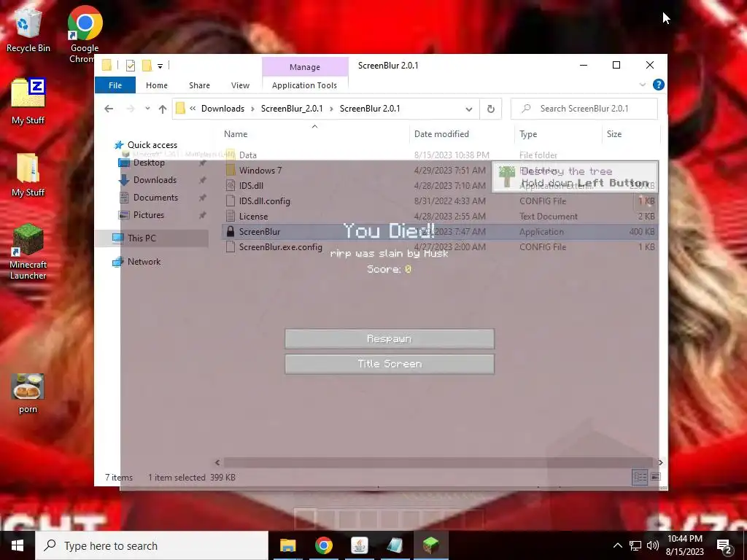Click the horizontal scrollbar track
This screenshot has width=747, height=560.
point(438,462)
